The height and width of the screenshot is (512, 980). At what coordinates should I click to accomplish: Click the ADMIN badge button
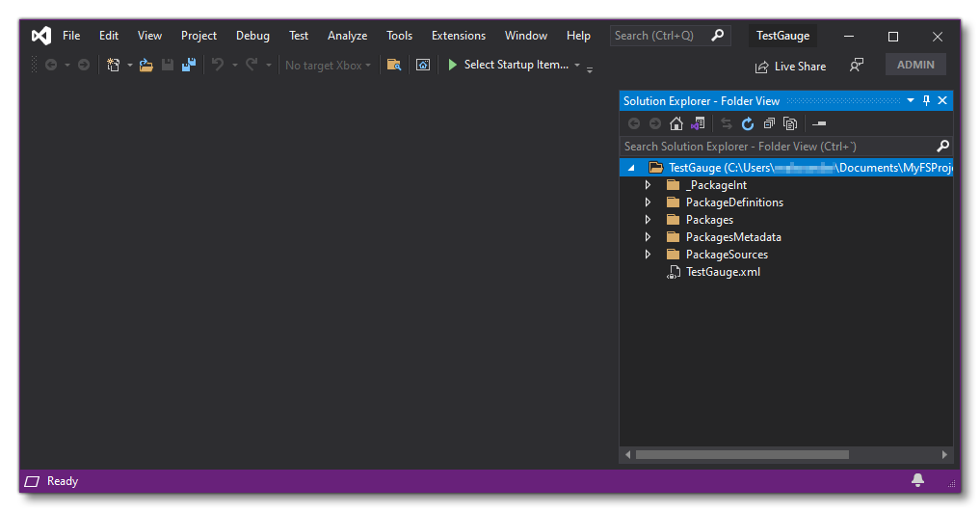point(915,65)
